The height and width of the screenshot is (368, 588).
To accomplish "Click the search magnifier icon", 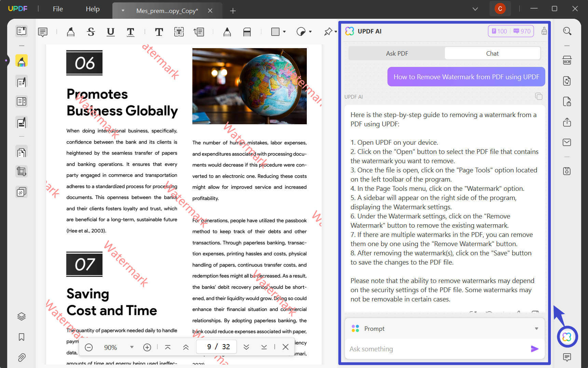I will tap(567, 31).
